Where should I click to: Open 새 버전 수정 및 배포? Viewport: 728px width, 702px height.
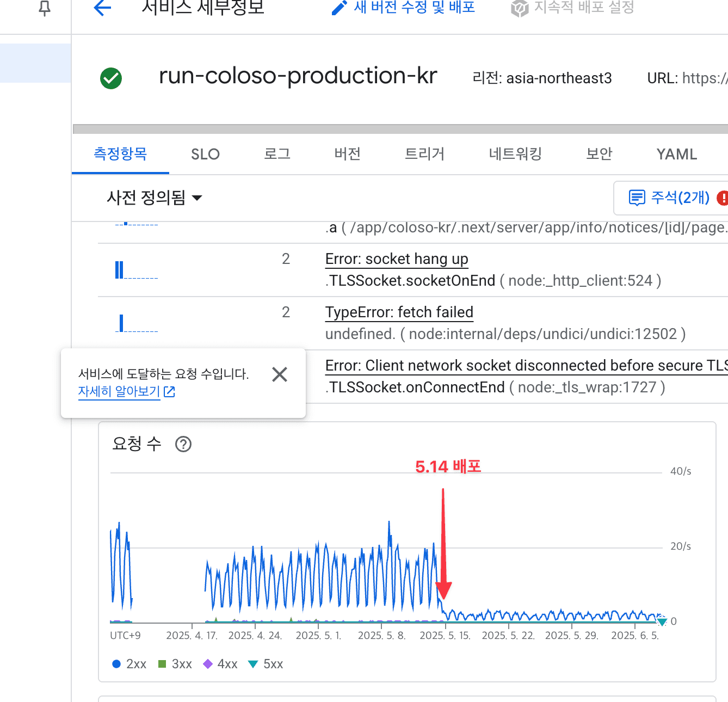tap(414, 7)
